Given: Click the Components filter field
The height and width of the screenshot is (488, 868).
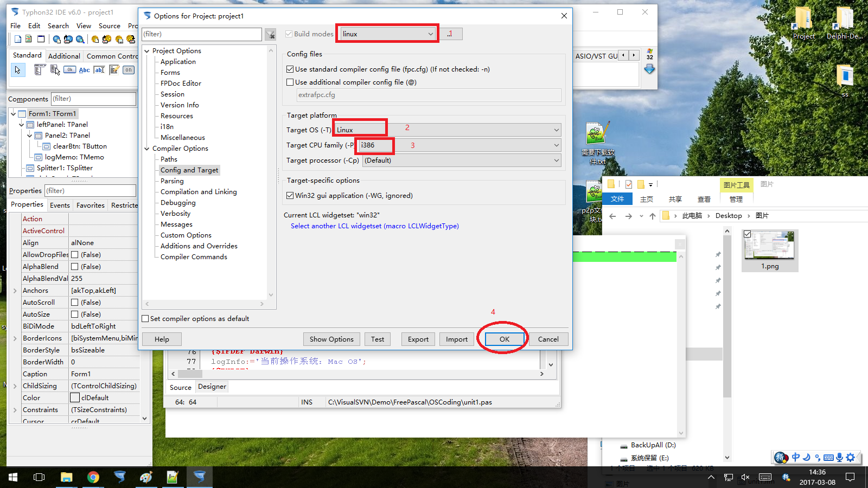Looking at the screenshot, I should click(93, 99).
